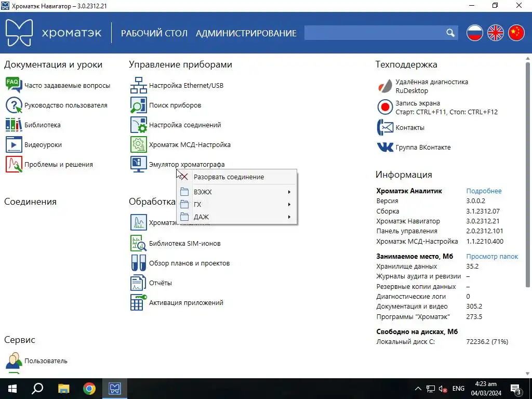The height and width of the screenshot is (399, 532).
Task: Click the search magnifier in header
Action: [x=450, y=33]
